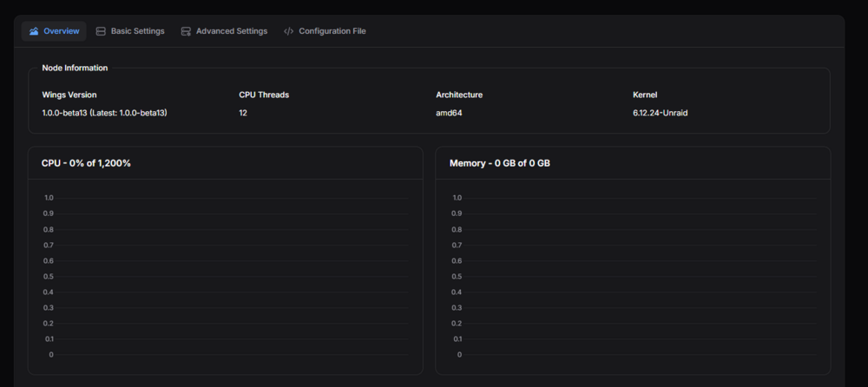The height and width of the screenshot is (387, 868).
Task: Click the CPU chart plot area
Action: 232,276
